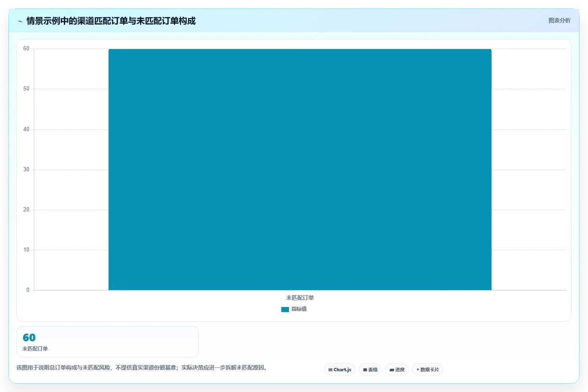
Task: Click the 指标值 legend label
Action: [x=299, y=309]
